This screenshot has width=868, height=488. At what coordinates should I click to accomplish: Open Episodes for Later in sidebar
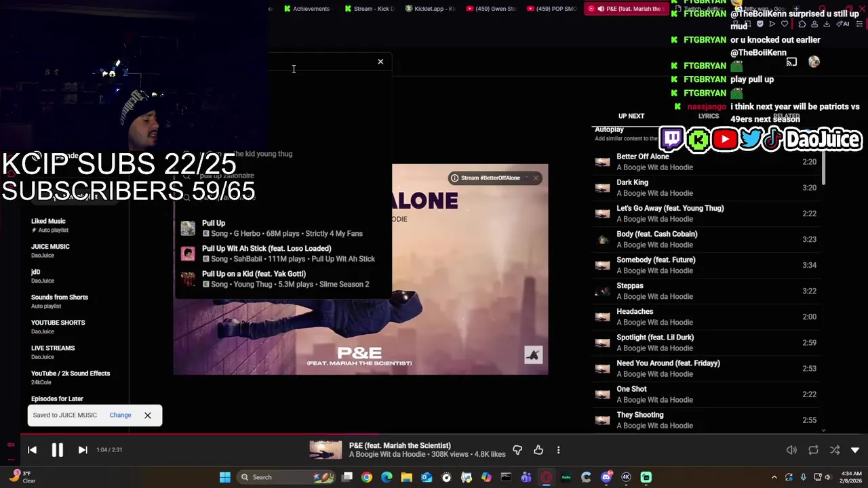pyautogui.click(x=57, y=399)
